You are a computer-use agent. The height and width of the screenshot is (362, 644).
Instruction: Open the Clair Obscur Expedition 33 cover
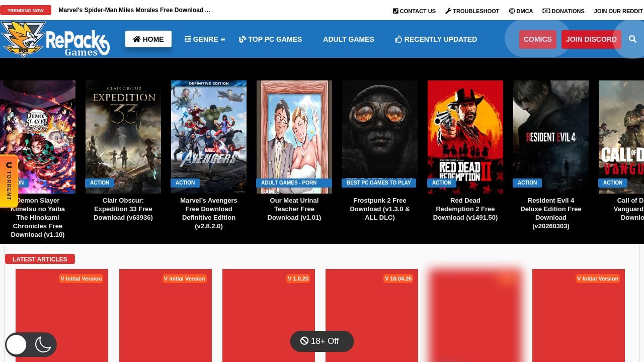pyautogui.click(x=123, y=137)
